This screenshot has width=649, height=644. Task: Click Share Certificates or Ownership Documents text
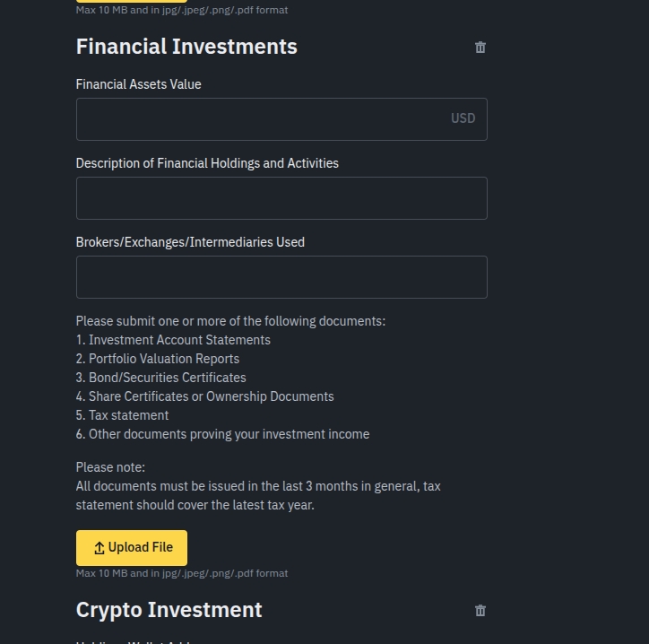tap(205, 396)
